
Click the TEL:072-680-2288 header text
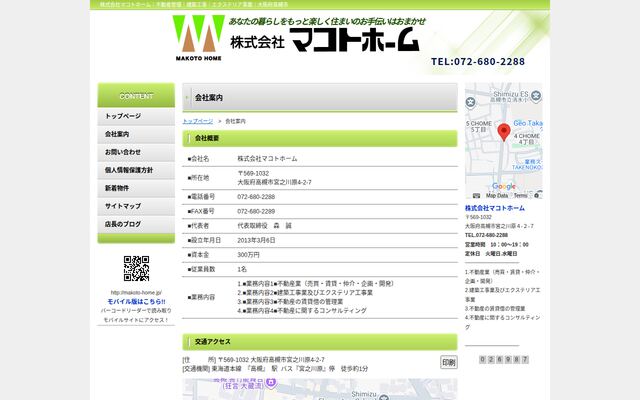click(x=478, y=62)
